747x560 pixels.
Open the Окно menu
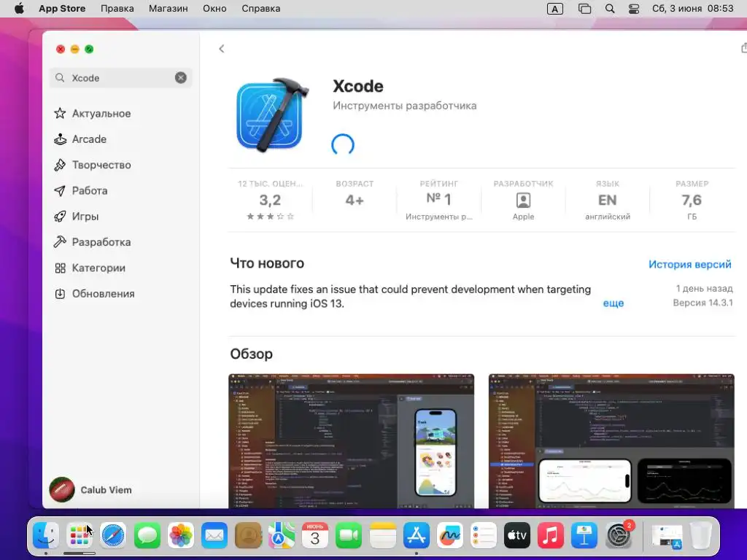[x=214, y=9]
